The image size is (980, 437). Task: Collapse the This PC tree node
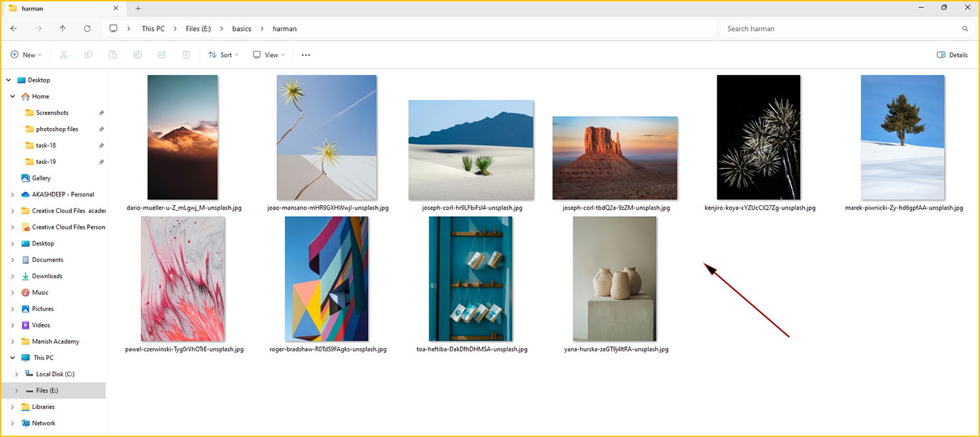[x=10, y=358]
